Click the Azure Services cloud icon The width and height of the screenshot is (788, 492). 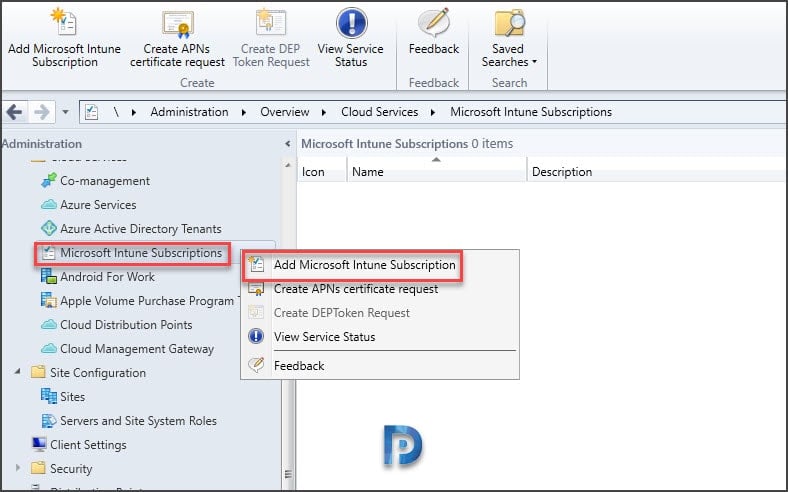(x=49, y=205)
